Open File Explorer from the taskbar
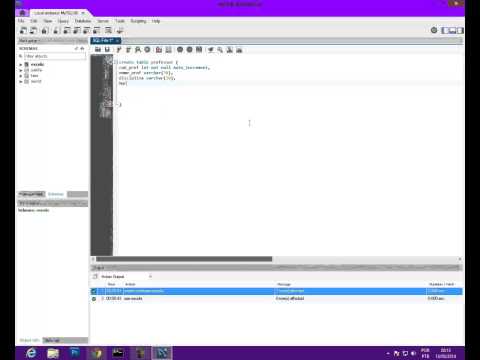Image resolution: width=480 pixels, height=360 pixels. click(53, 353)
